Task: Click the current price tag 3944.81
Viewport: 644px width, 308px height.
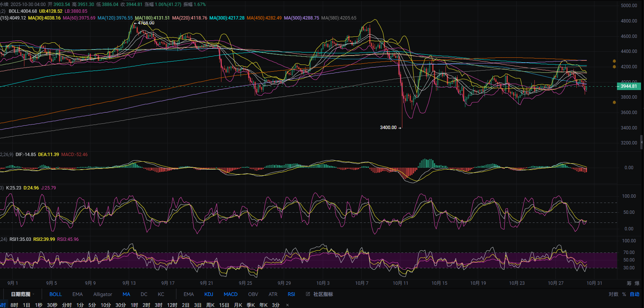Action: 629,86
